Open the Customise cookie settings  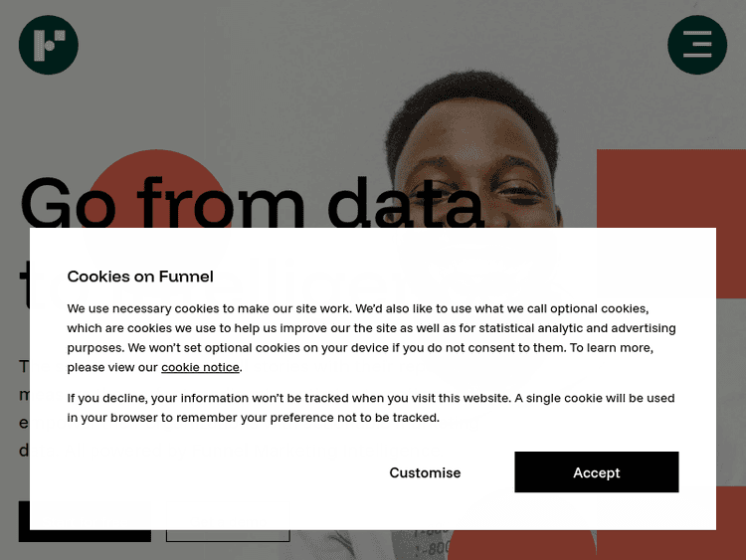425,472
